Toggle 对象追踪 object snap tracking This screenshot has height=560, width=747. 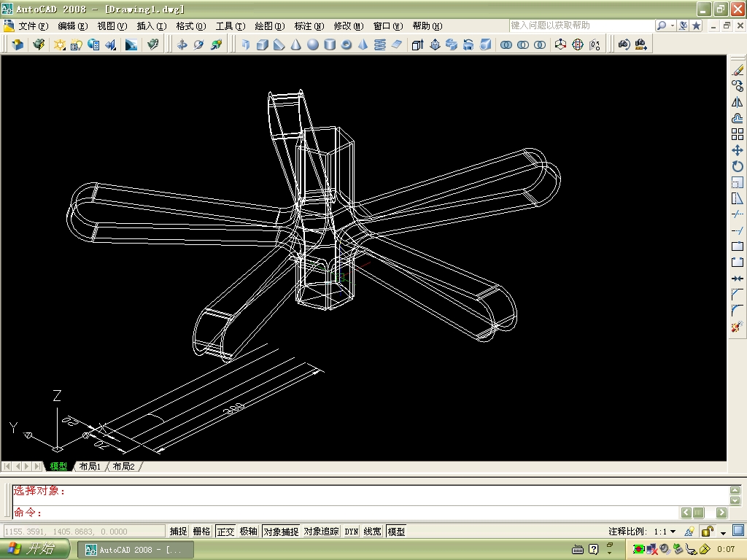(x=322, y=532)
